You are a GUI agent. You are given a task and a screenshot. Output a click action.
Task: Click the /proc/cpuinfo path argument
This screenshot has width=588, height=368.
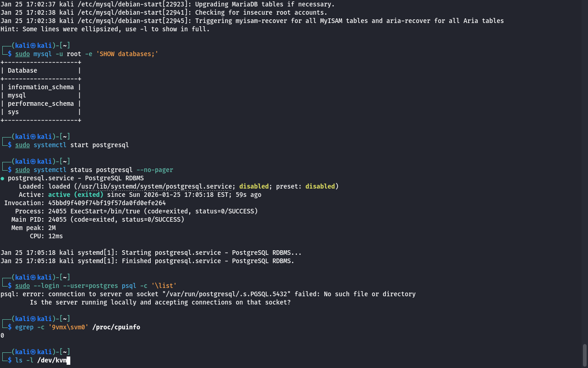[116, 327]
